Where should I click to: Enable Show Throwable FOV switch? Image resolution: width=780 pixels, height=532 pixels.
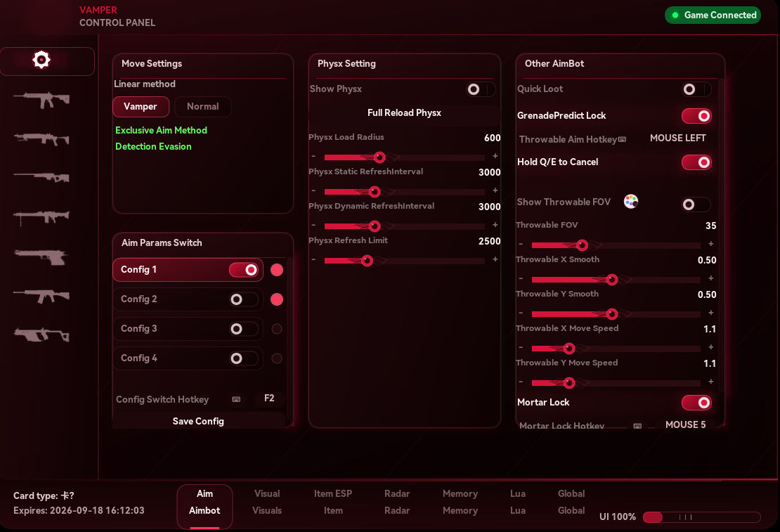tap(696, 204)
